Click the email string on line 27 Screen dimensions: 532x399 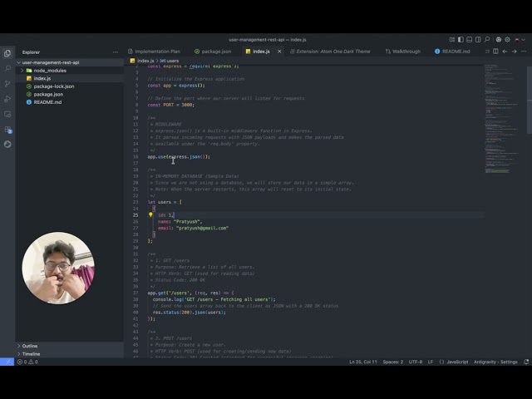tap(202, 228)
